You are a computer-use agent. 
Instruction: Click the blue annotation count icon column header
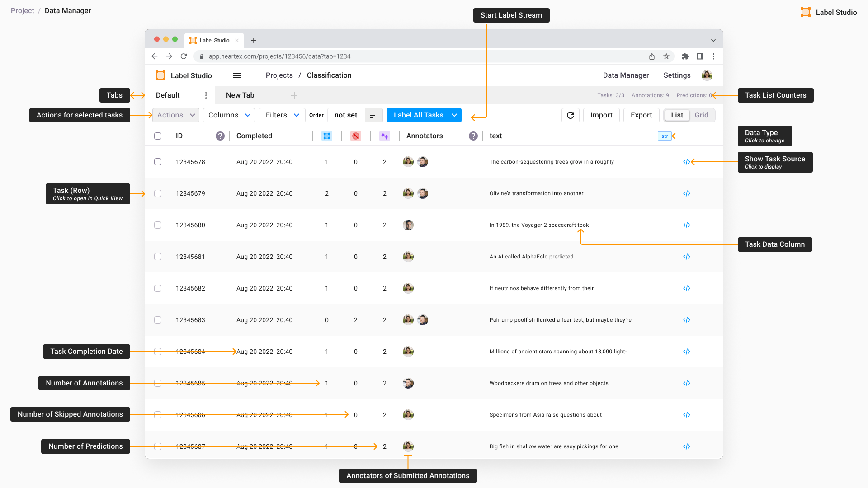(327, 135)
